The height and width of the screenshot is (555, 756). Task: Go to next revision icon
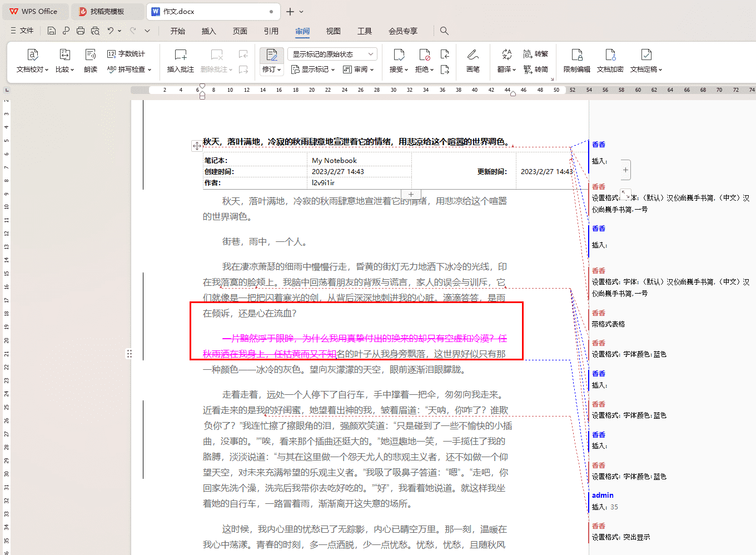[x=445, y=70]
